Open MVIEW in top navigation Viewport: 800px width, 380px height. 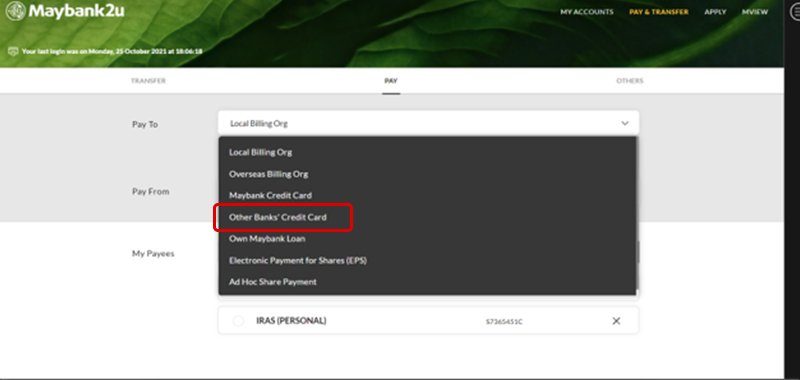[755, 12]
